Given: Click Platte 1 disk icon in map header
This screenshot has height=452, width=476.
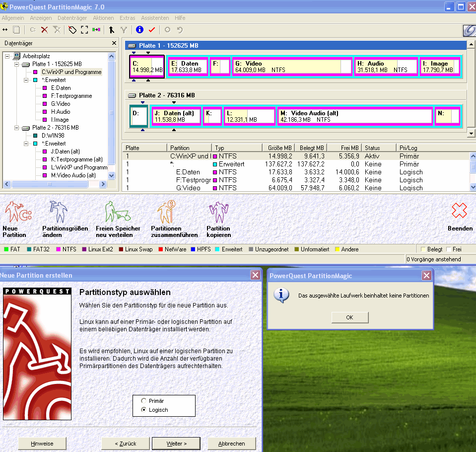Looking at the screenshot, I should 132,46.
